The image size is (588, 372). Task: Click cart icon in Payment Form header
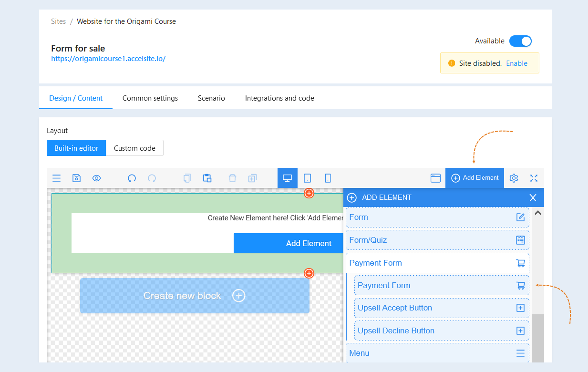(520, 263)
